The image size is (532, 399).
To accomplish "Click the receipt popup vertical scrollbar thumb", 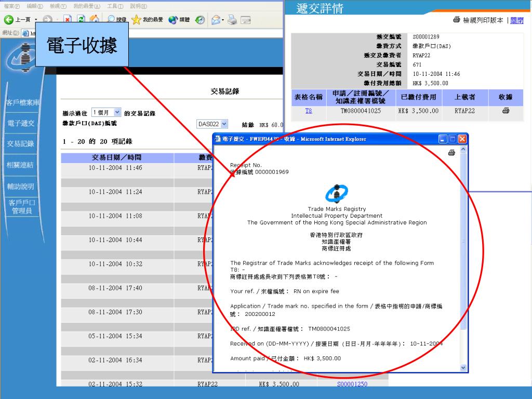I will pos(463,241).
